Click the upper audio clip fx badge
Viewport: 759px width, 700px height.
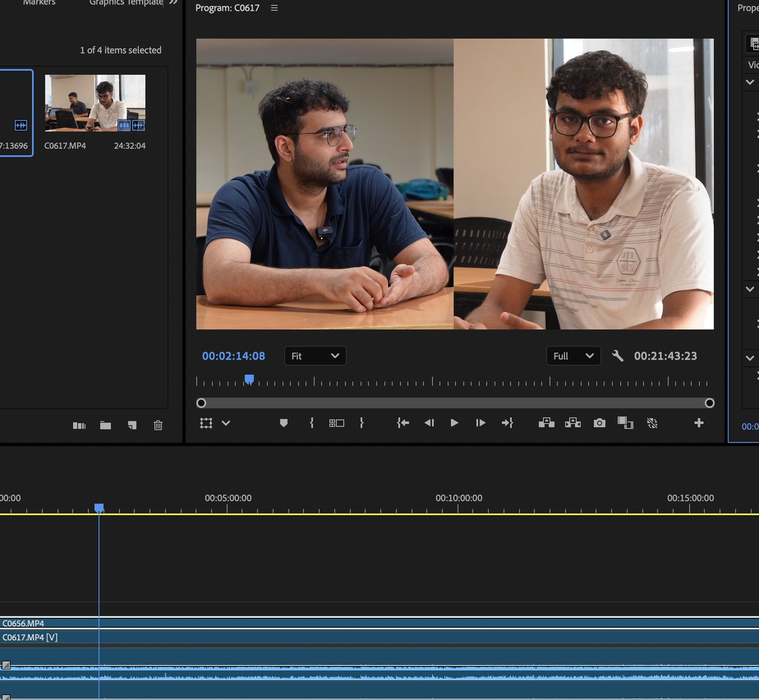coord(6,665)
